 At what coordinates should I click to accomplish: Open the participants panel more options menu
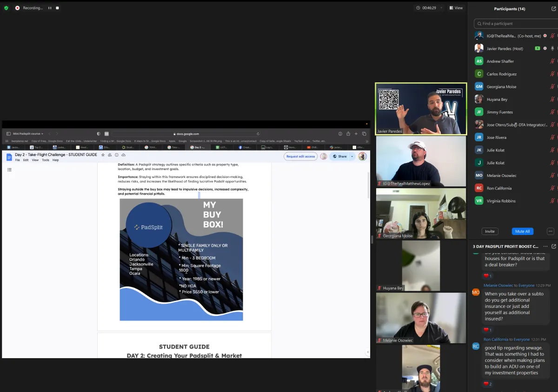pyautogui.click(x=551, y=231)
